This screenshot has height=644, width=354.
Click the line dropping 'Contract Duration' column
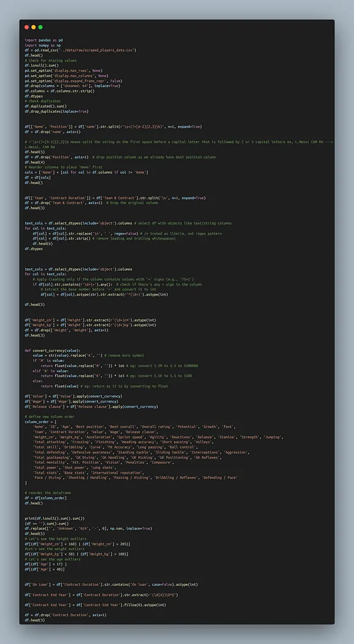(x=66, y=615)
